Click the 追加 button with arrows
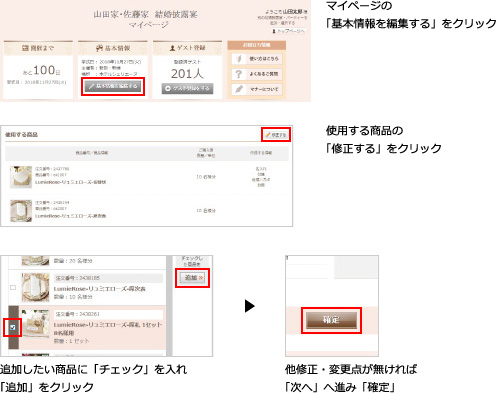497x394 pixels. 192,278
